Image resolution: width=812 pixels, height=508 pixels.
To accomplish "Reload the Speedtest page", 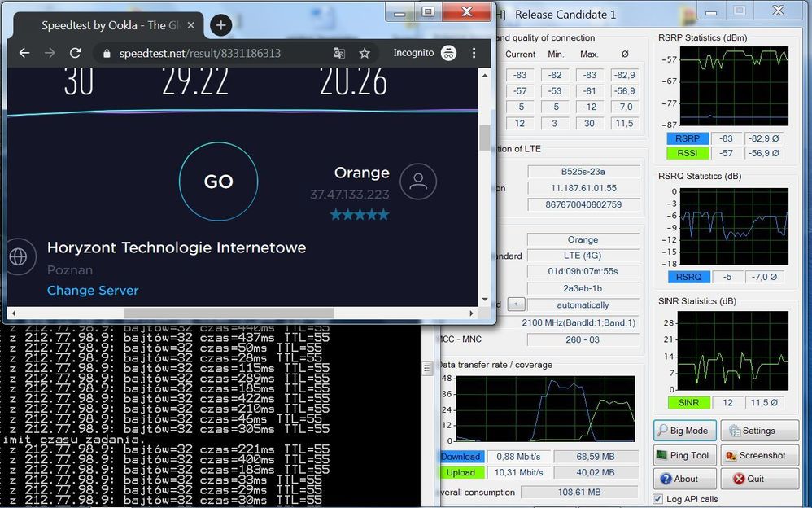I will [75, 53].
